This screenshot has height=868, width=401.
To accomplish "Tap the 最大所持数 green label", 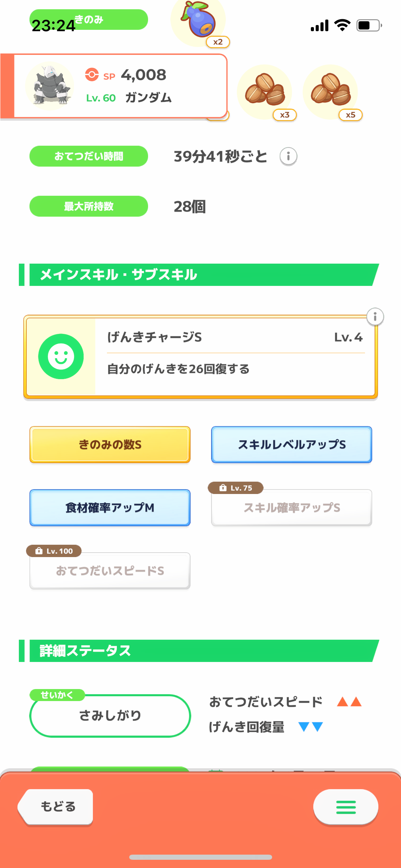I will 89,206.
